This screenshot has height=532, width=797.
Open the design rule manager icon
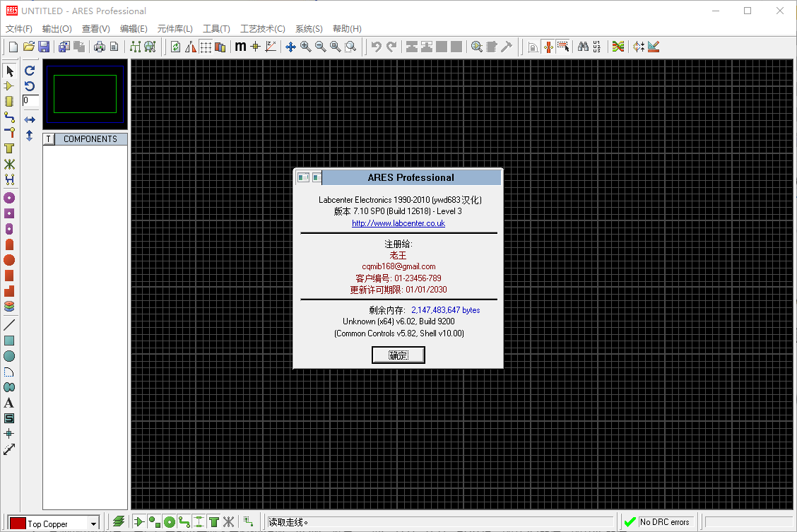654,47
